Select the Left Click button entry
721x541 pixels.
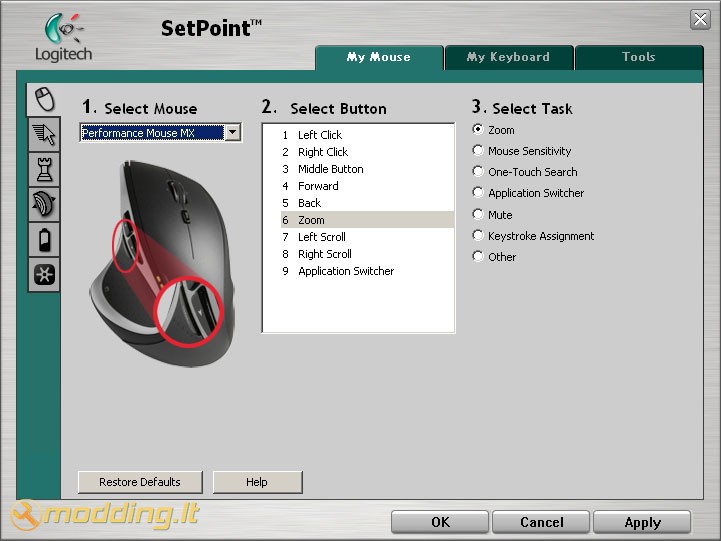[367, 135]
